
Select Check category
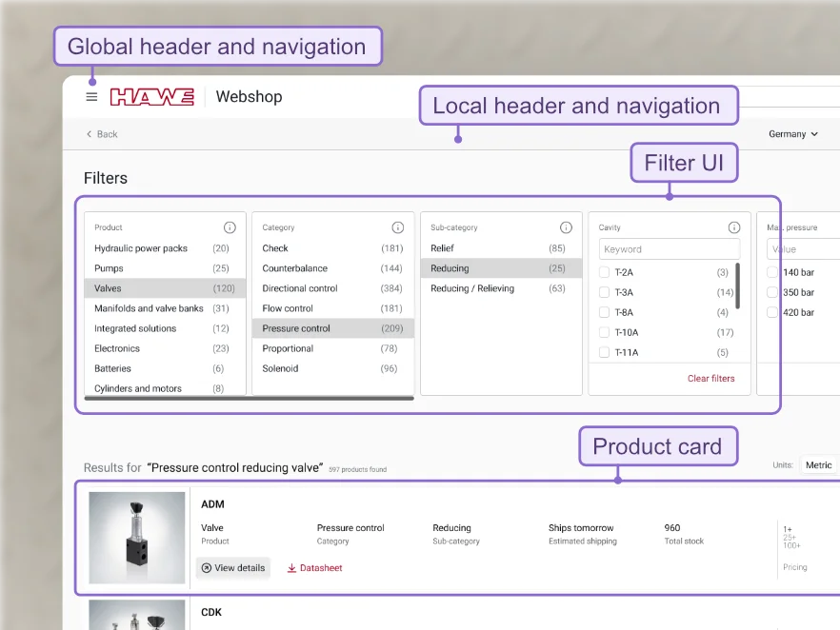click(332, 248)
